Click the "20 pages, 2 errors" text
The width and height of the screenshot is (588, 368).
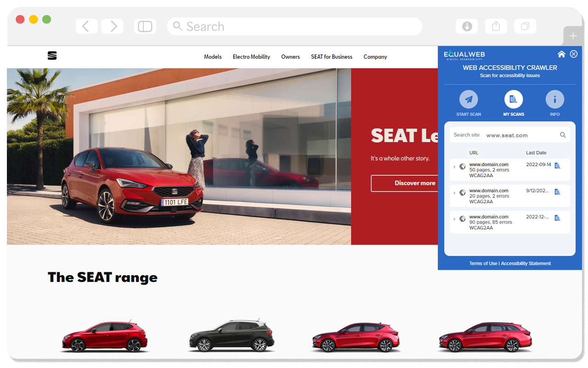489,196
